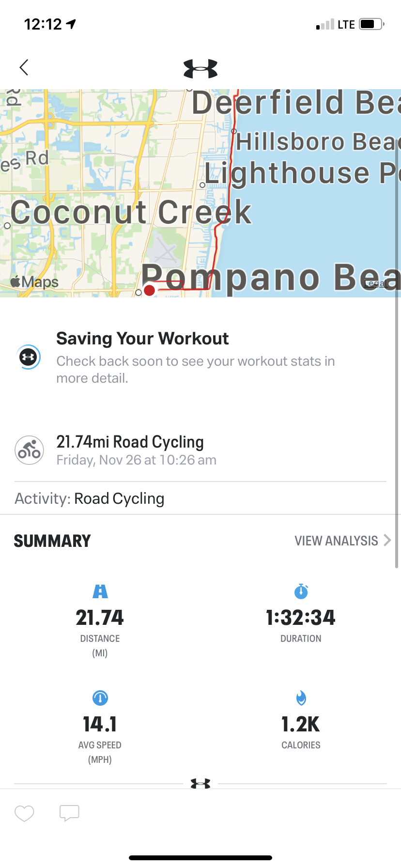
Task: Tap the saving workout progress icon
Action: point(28,357)
